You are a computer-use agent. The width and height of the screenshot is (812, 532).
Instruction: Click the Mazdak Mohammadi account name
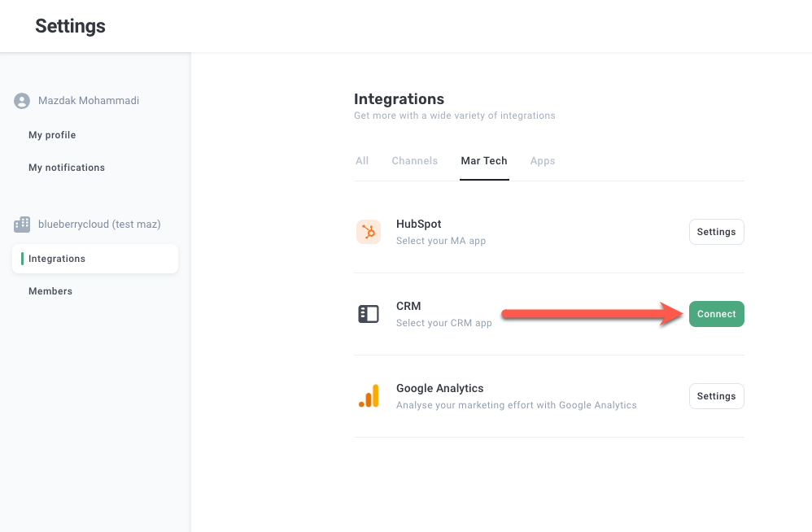click(89, 101)
